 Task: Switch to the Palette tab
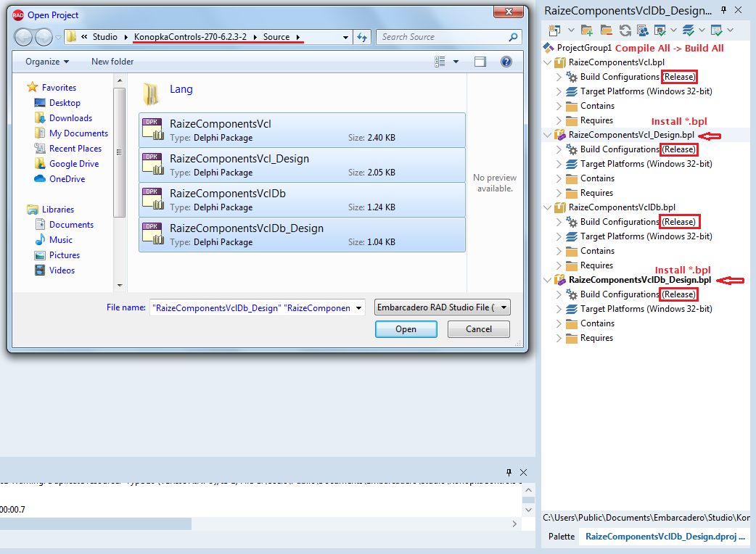click(x=562, y=537)
